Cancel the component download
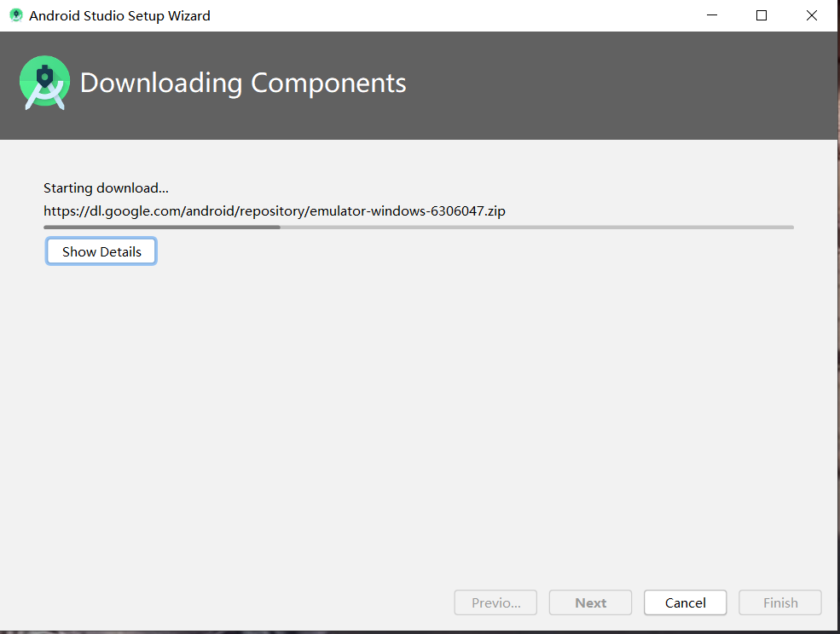The width and height of the screenshot is (840, 634). (x=685, y=602)
